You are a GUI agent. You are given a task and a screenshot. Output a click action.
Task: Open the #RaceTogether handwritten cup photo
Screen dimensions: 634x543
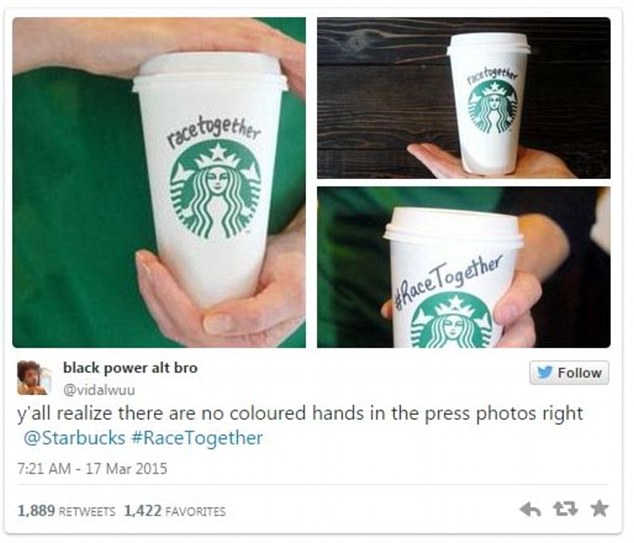click(x=464, y=267)
